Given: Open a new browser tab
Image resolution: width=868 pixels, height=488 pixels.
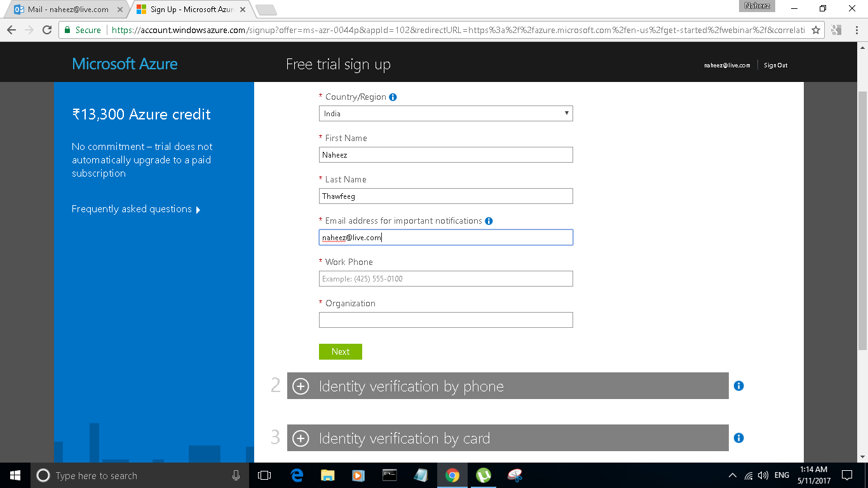Looking at the screenshot, I should click(x=266, y=10).
